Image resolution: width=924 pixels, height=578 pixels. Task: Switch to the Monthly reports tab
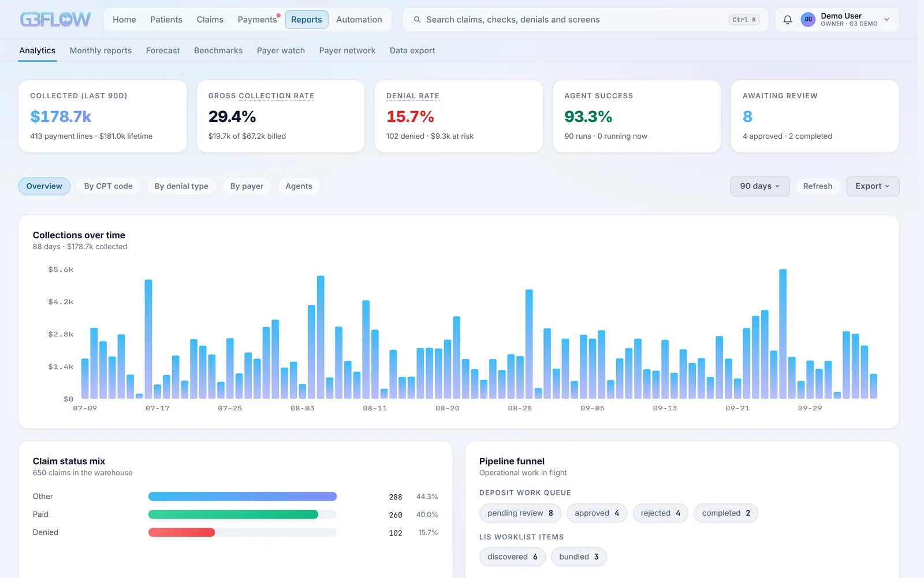point(100,51)
